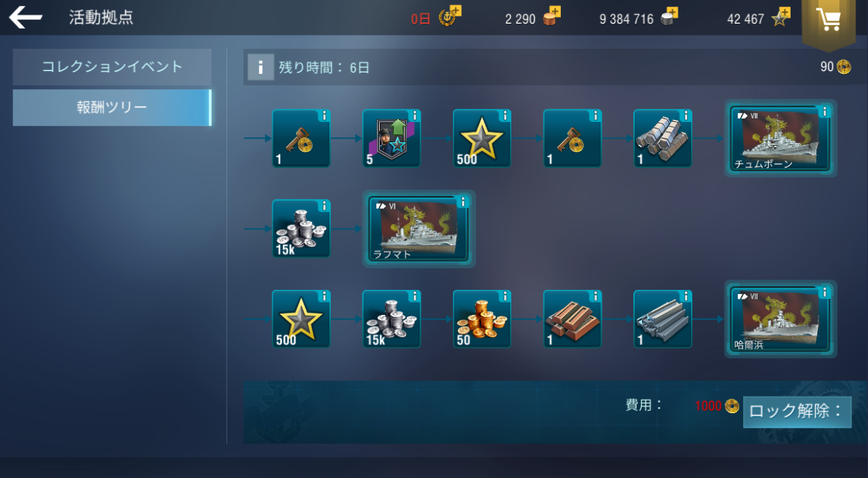Open the shop cart icon
The image size is (868, 478).
click(x=828, y=20)
